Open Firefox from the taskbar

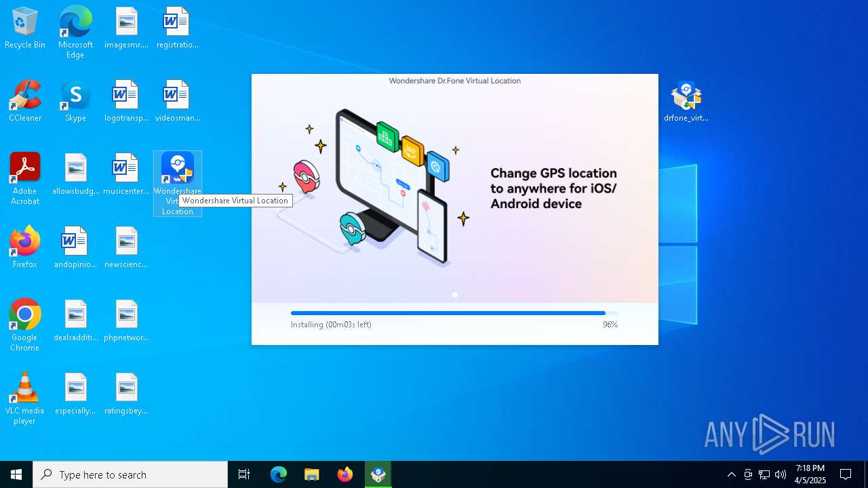click(x=345, y=474)
